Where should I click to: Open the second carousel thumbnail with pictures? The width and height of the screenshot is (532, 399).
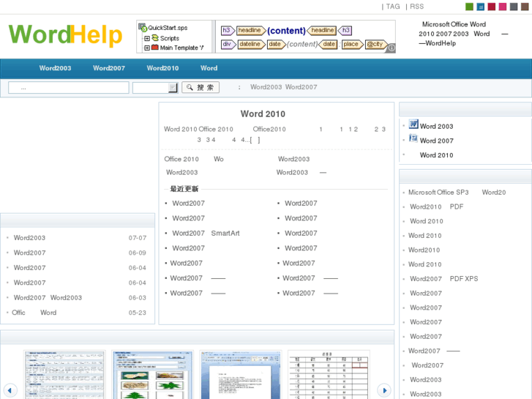pyautogui.click(x=153, y=375)
